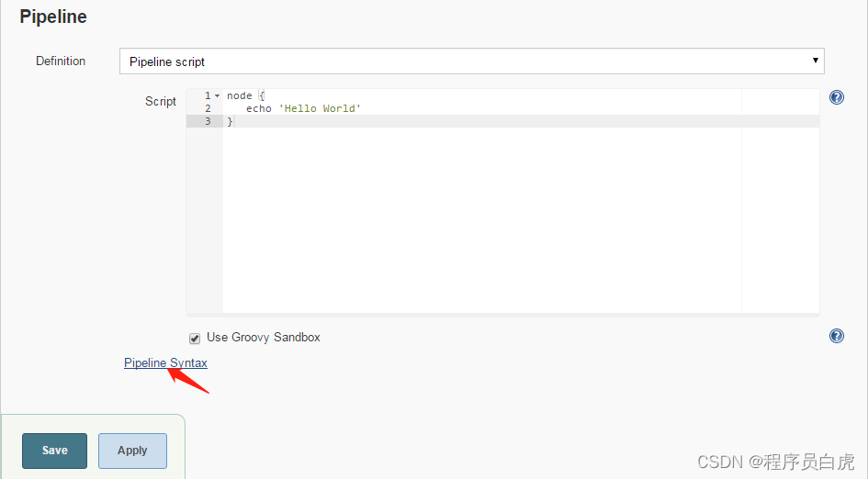Viewport: 868px width, 479px height.
Task: Collapse the node block fold arrow on line 1
Action: pos(217,95)
